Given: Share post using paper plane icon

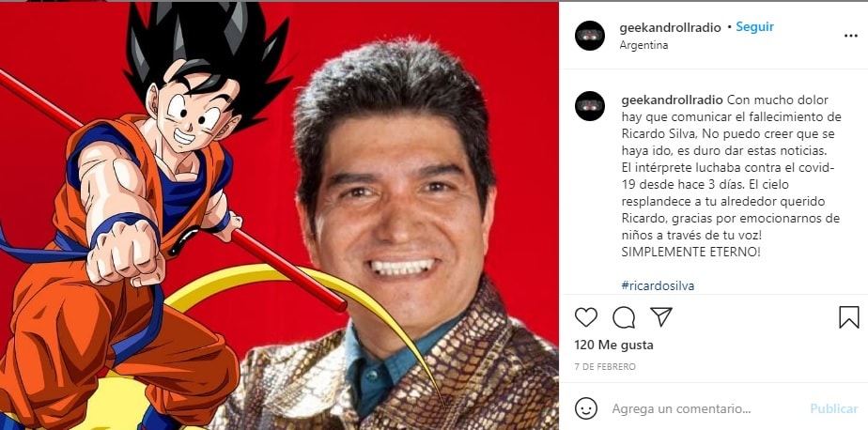Looking at the screenshot, I should 661,316.
